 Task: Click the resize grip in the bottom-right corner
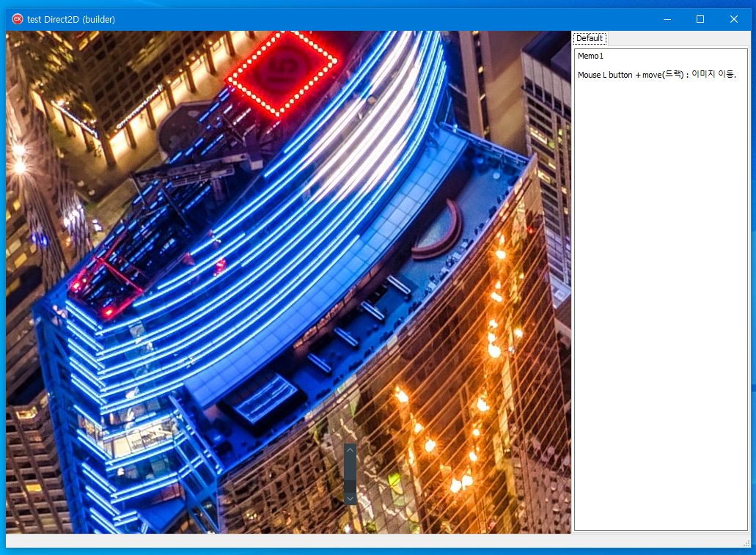(745, 543)
